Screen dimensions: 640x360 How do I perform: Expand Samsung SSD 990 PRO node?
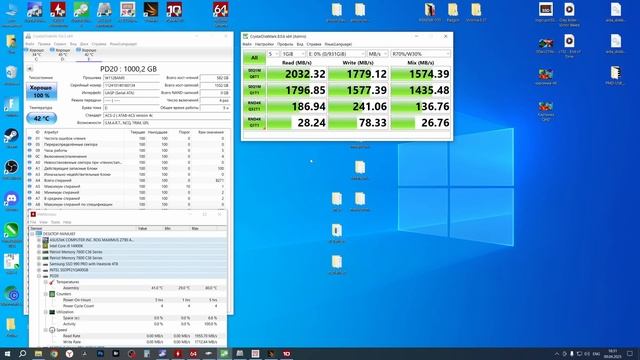pyautogui.click(x=39, y=264)
